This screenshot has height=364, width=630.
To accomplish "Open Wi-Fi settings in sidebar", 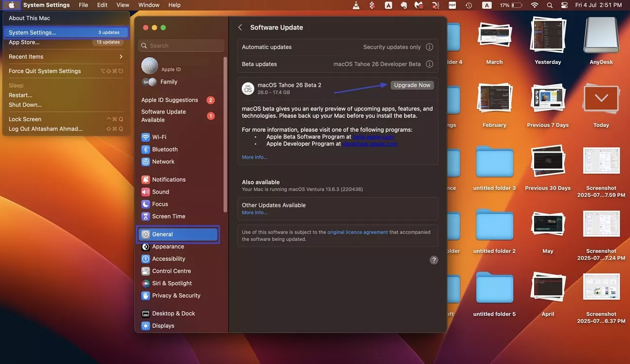I will (159, 137).
